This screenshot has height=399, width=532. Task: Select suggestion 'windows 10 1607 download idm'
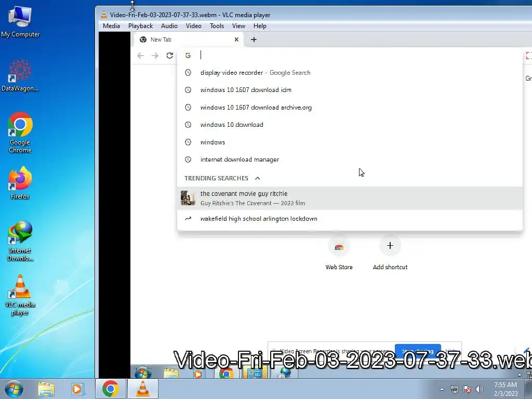[x=350, y=90]
